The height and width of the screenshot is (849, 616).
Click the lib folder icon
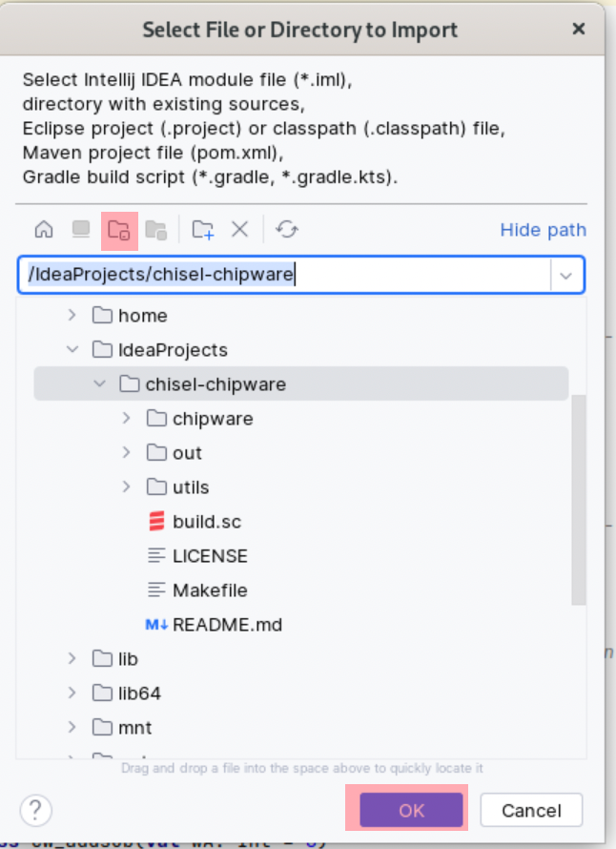[102, 659]
